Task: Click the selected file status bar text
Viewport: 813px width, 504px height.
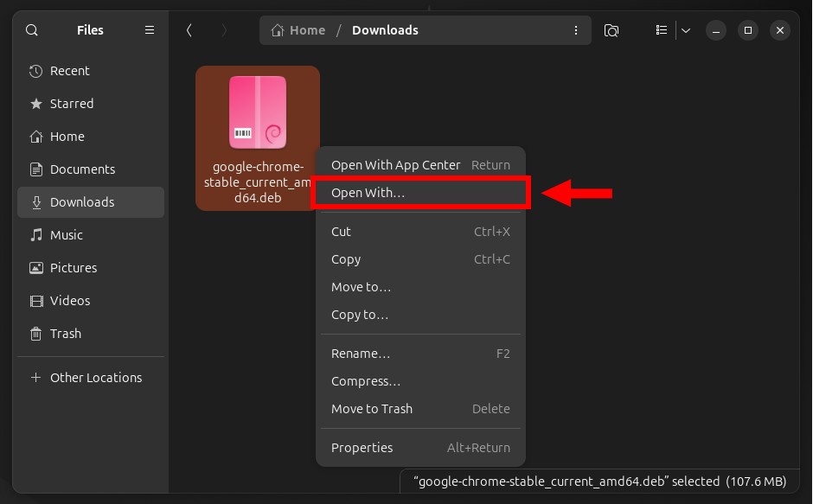Action: click(x=600, y=482)
